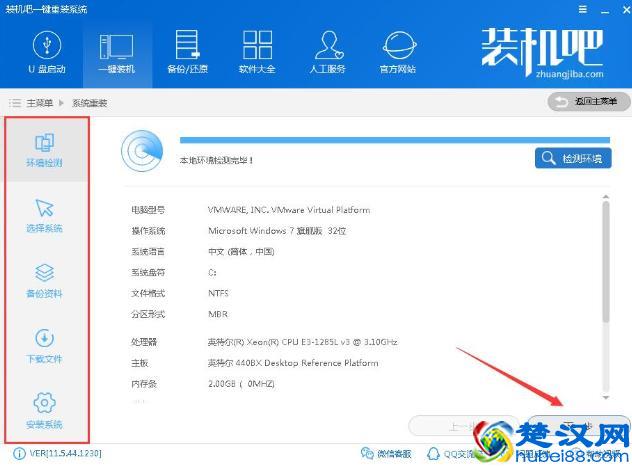Click 系统重装 in the breadcrumb

tap(89, 103)
